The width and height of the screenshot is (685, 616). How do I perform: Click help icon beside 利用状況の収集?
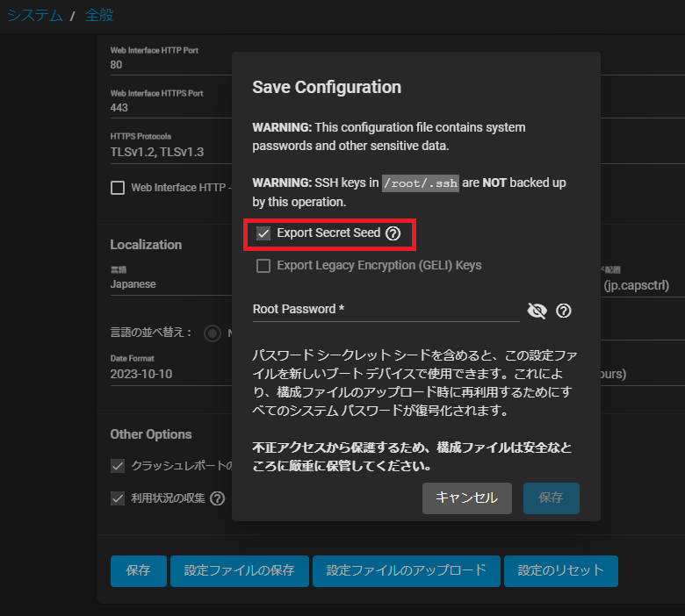tap(217, 498)
